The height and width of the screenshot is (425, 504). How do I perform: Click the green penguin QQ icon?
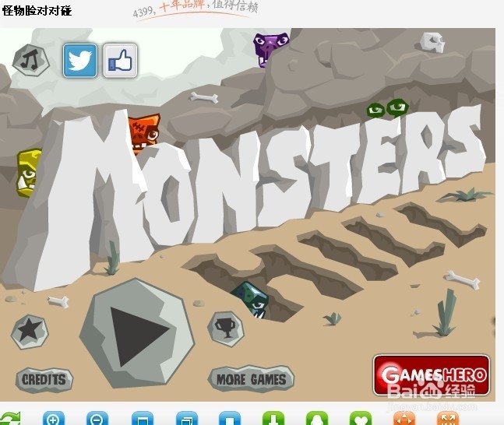[317, 419]
